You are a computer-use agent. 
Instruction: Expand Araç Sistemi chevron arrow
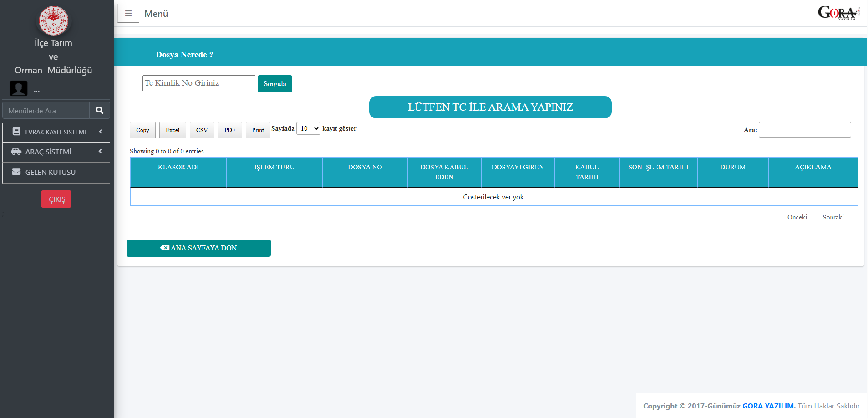pyautogui.click(x=100, y=152)
